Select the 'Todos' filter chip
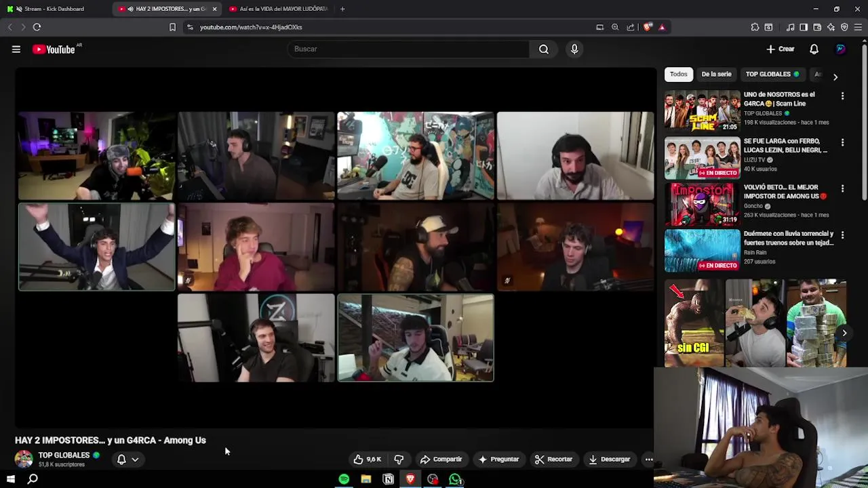The height and width of the screenshot is (488, 868). pos(678,74)
